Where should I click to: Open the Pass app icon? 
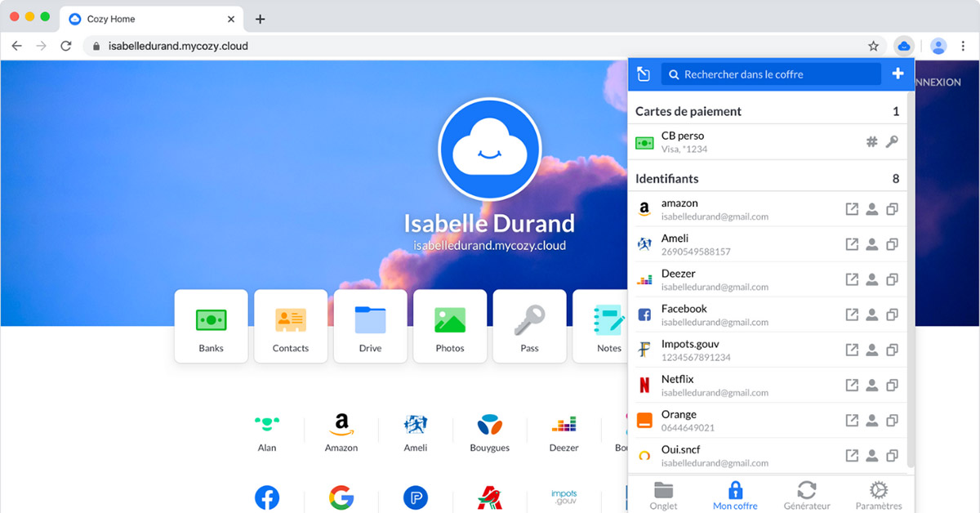tap(529, 326)
